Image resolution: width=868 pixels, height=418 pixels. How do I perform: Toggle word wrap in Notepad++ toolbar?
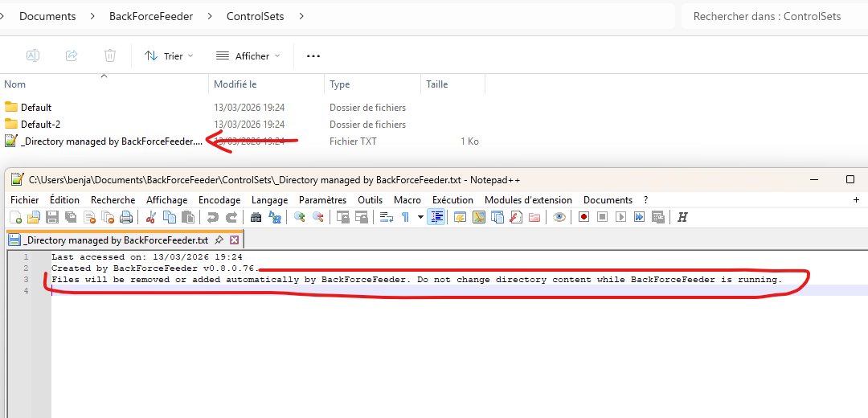386,217
